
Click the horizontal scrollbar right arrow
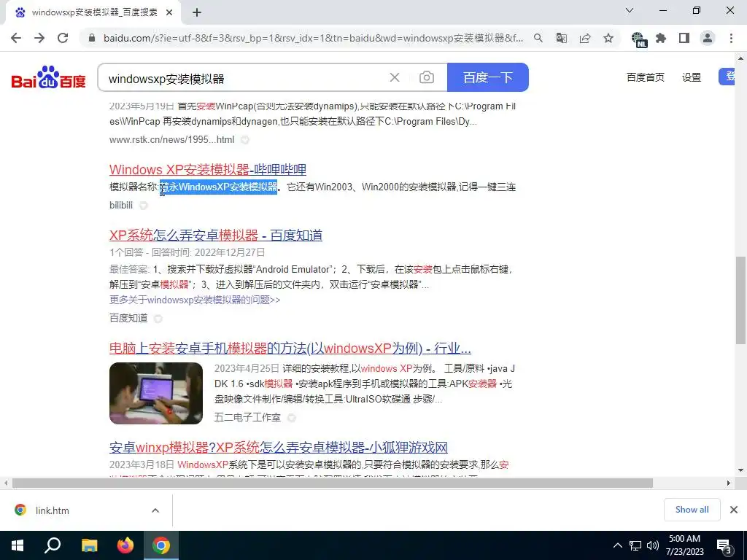[729, 483]
